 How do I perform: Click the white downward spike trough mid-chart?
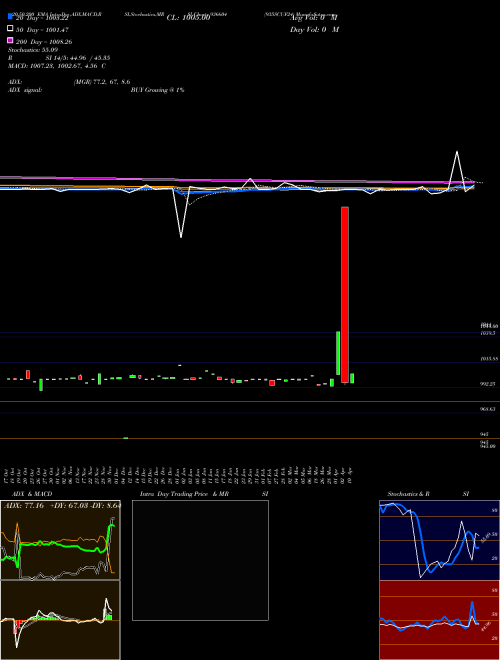coord(181,237)
